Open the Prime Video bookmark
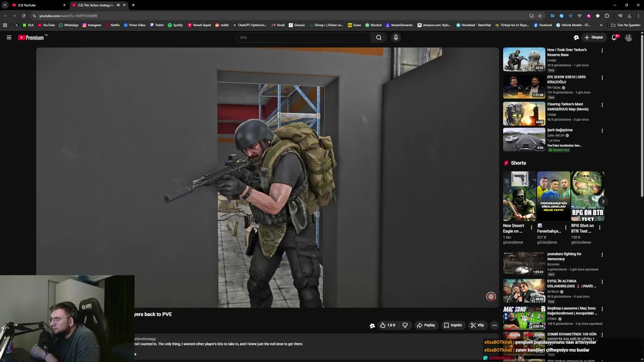This screenshot has width=644, height=362. point(134,25)
